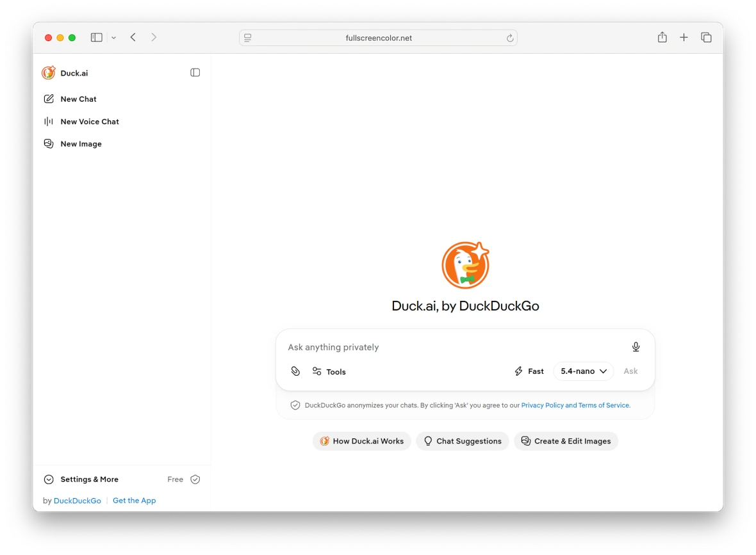Show Chat Suggestions
Image resolution: width=756 pixels, height=555 pixels.
pos(463,441)
